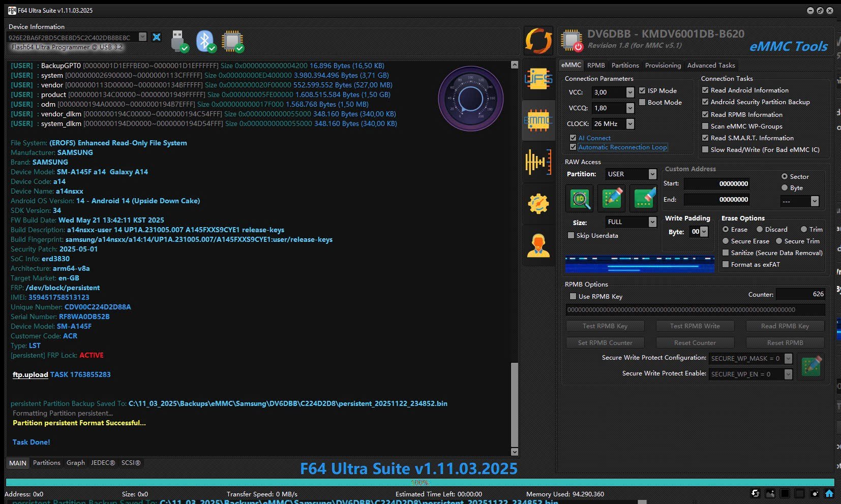Click the blue X disconnect icon
Screen dimensions: 841x504
(157, 37)
